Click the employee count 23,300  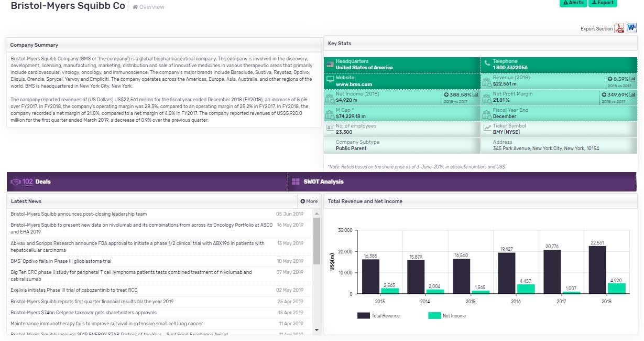[x=345, y=132]
